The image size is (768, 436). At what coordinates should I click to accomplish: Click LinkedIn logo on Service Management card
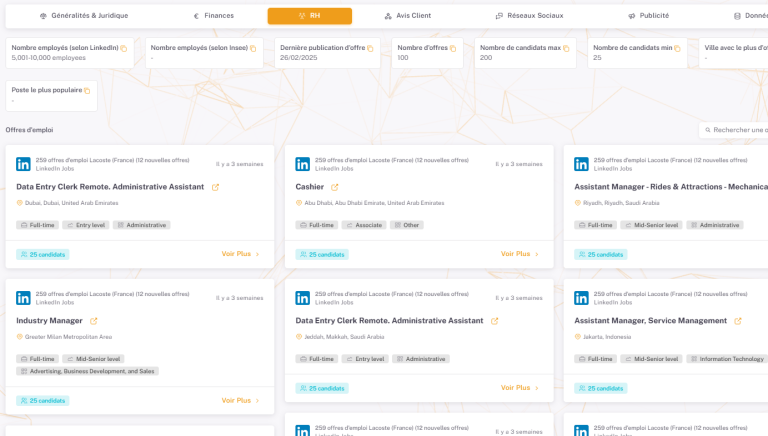tap(581, 298)
